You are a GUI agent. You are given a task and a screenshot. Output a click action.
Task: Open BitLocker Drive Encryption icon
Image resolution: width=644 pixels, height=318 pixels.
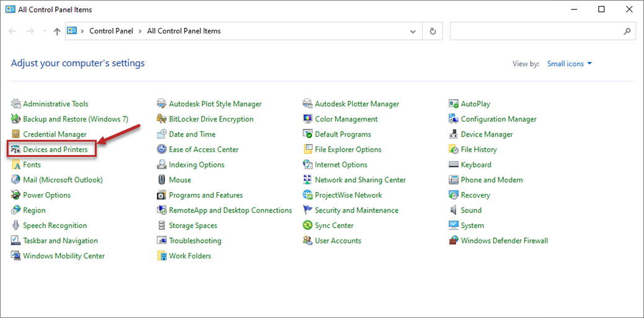click(161, 119)
